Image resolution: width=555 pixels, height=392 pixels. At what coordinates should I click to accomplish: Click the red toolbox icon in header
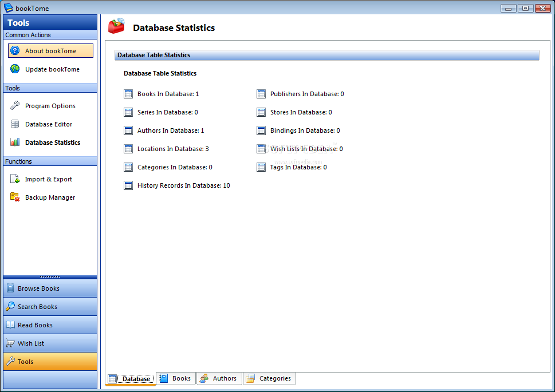116,26
